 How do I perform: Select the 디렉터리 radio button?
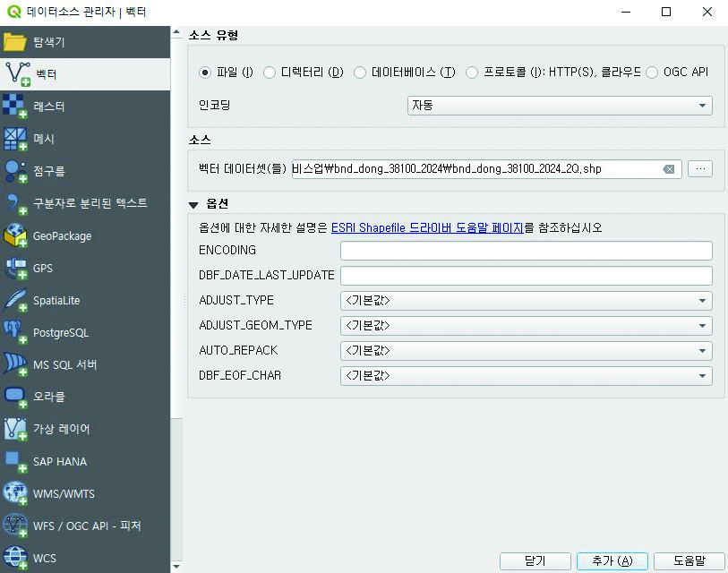click(270, 73)
